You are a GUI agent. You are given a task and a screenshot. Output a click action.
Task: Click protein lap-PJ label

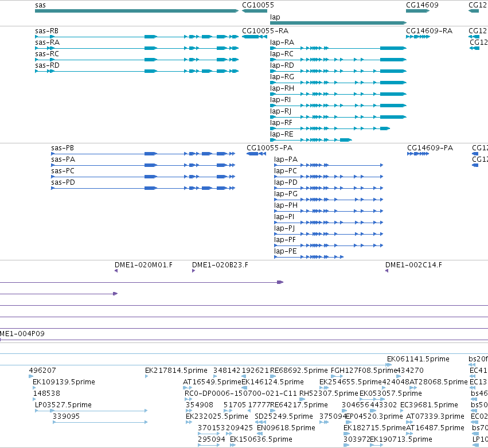(x=284, y=228)
